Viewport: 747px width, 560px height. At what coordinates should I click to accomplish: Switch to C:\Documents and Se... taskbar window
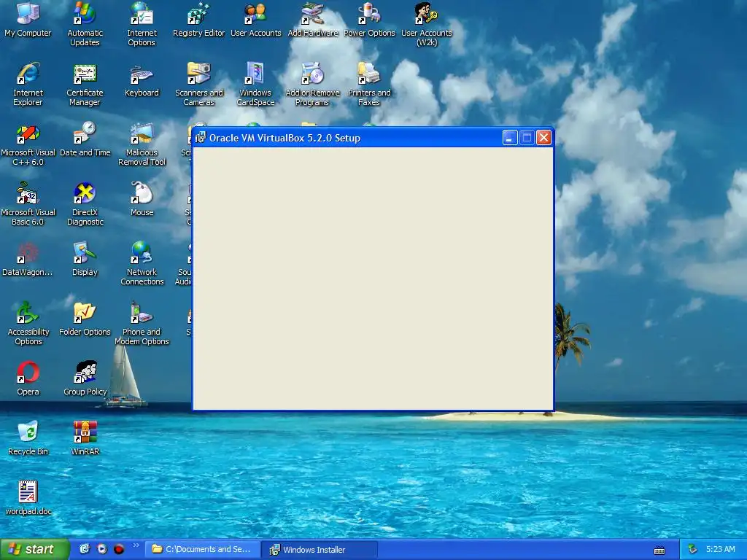tap(203, 550)
